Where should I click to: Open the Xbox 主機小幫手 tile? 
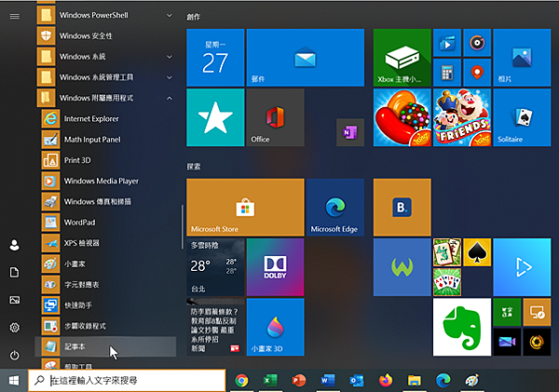tap(402, 58)
